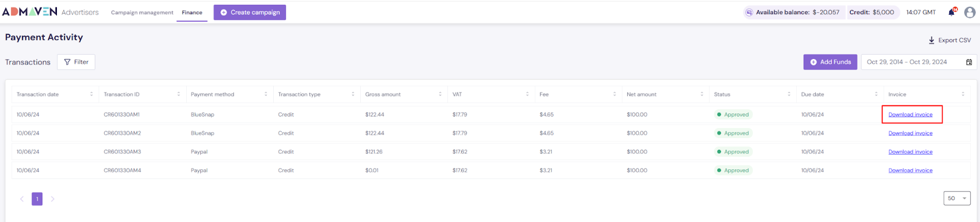Sort by Transaction date column arrows
This screenshot has height=222, width=980.
[x=91, y=94]
